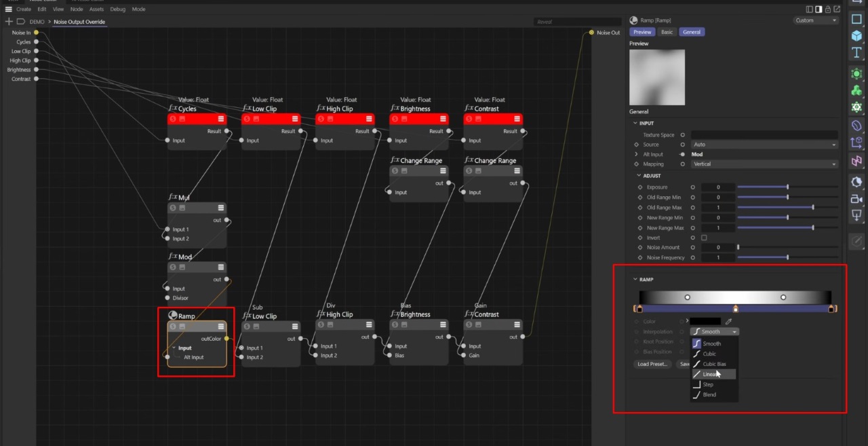Image resolution: width=868 pixels, height=446 pixels.
Task: Click the middle knot on the ramp gradient
Action: tap(735, 308)
